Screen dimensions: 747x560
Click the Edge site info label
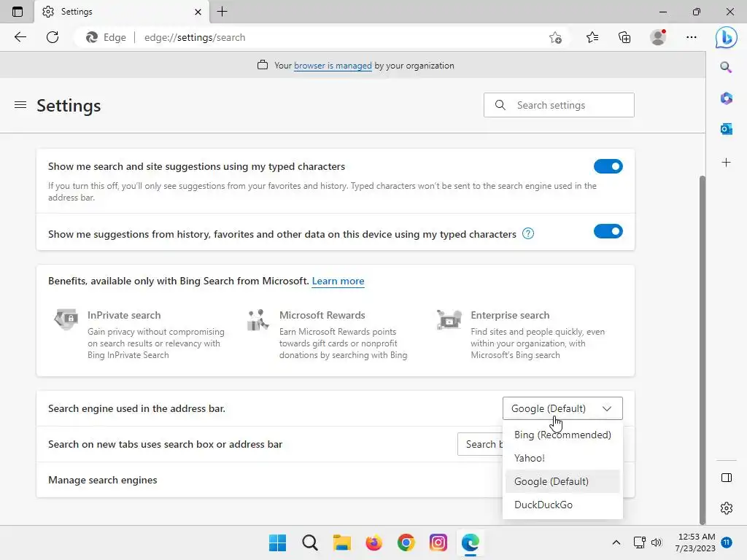pyautogui.click(x=106, y=37)
